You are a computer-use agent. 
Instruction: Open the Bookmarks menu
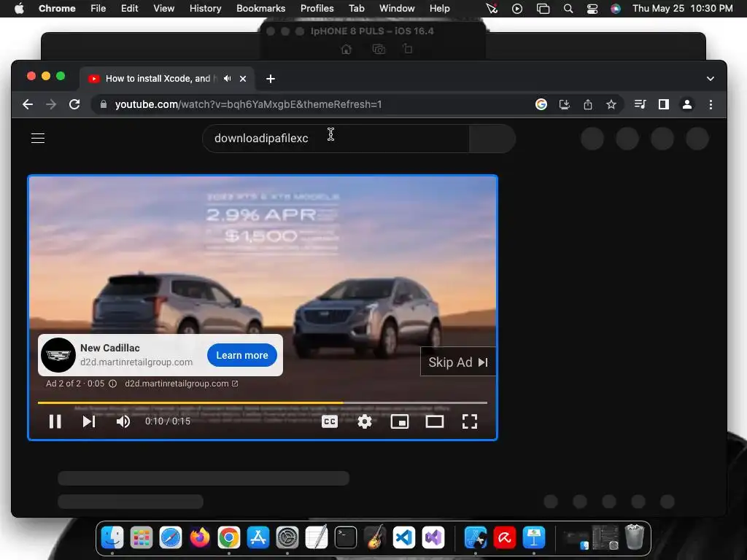tap(260, 8)
